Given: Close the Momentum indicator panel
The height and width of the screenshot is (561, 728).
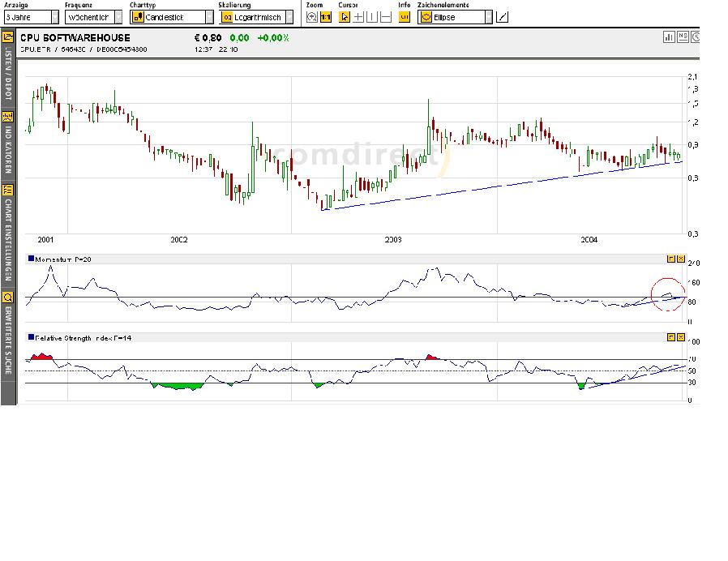Looking at the screenshot, I should coord(681,259).
